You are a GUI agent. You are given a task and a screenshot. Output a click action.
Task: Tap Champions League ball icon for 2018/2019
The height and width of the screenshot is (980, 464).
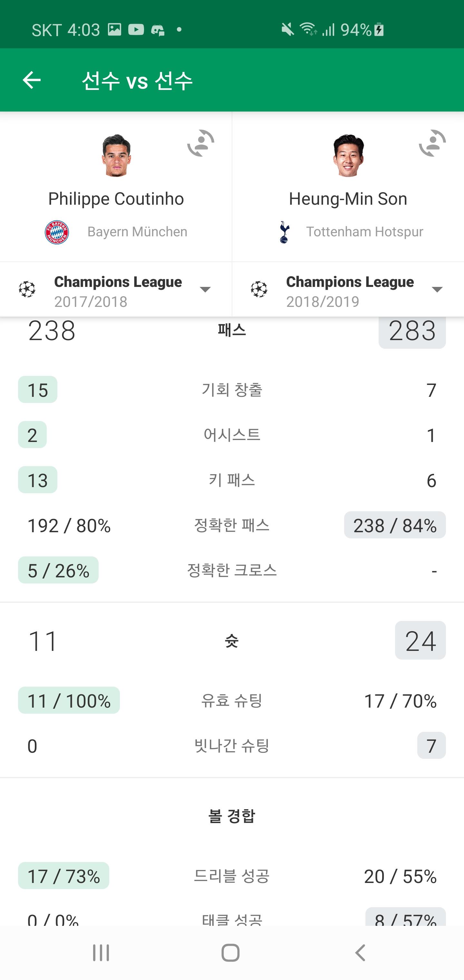tap(259, 289)
